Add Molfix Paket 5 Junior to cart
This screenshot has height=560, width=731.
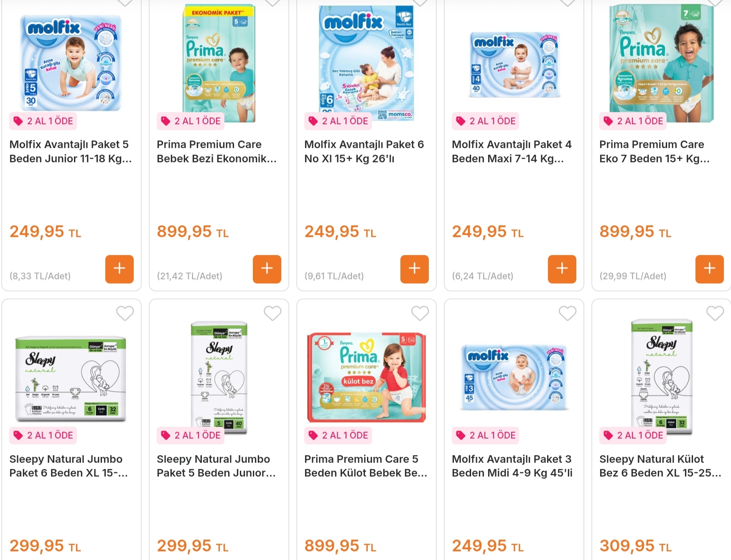120,269
